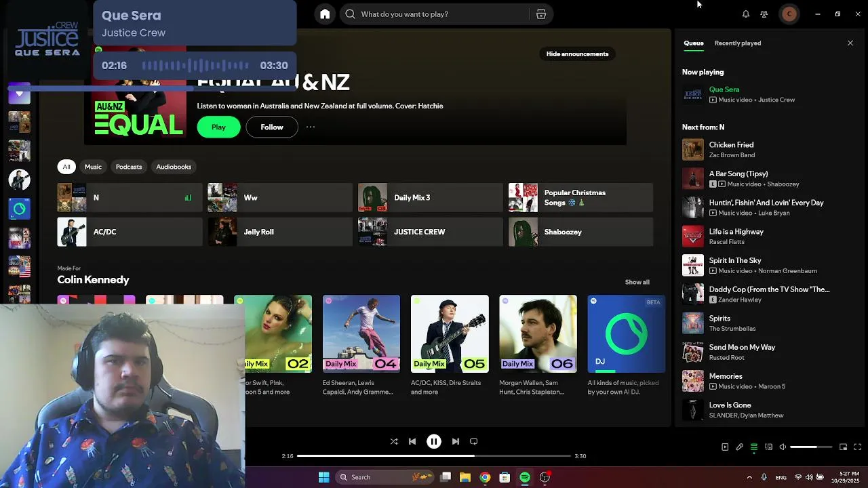Open the AC/DC artist sidebar thumbnail
The height and width of the screenshot is (488, 868).
click(19, 180)
